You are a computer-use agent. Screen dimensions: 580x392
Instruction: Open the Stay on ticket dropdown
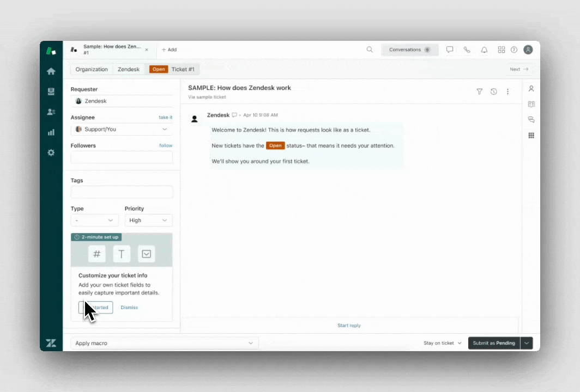click(443, 343)
